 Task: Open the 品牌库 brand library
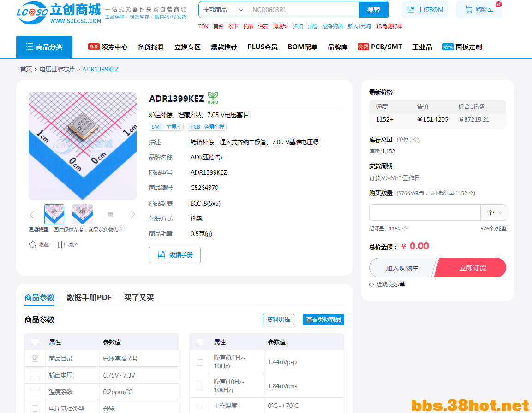coord(338,47)
